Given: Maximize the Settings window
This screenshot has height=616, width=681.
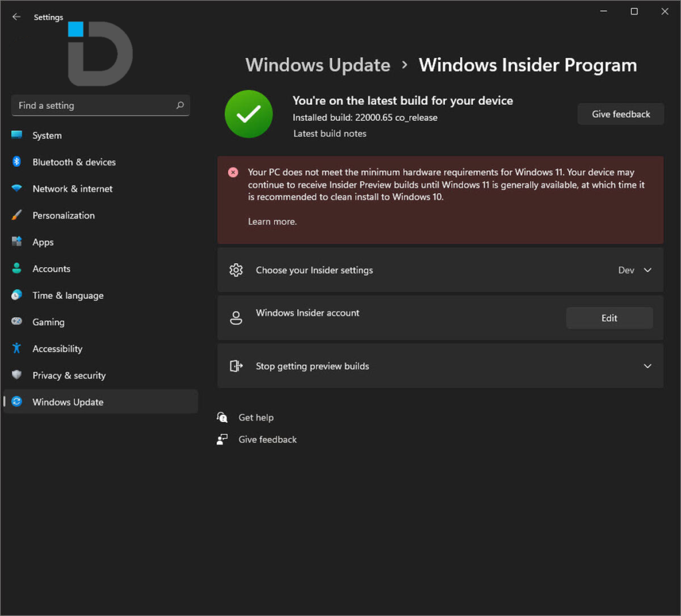Looking at the screenshot, I should [634, 11].
